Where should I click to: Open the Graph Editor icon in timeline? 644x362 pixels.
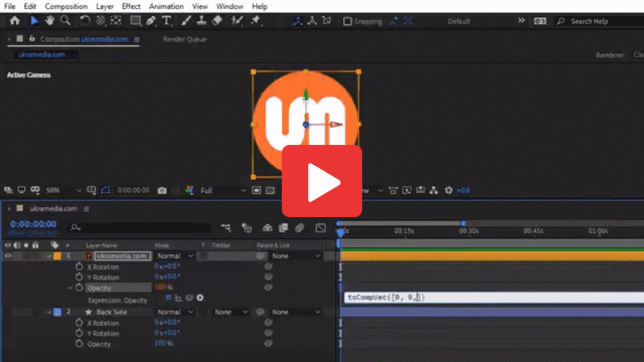[x=320, y=228]
